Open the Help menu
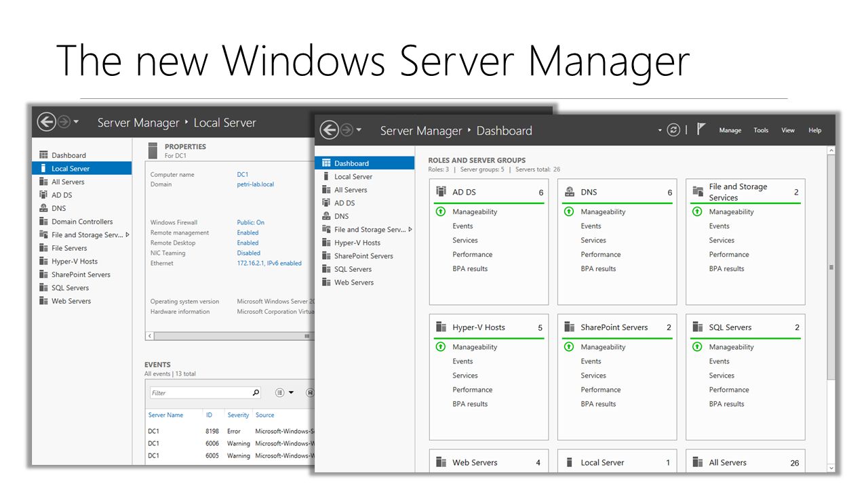Image resolution: width=868 pixels, height=488 pixels. (815, 130)
